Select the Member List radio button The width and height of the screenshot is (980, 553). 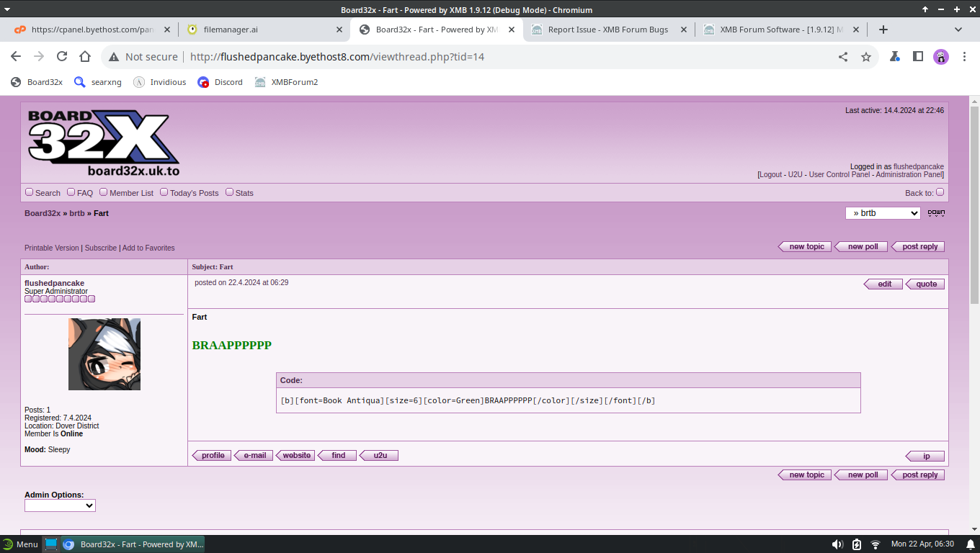pos(103,192)
